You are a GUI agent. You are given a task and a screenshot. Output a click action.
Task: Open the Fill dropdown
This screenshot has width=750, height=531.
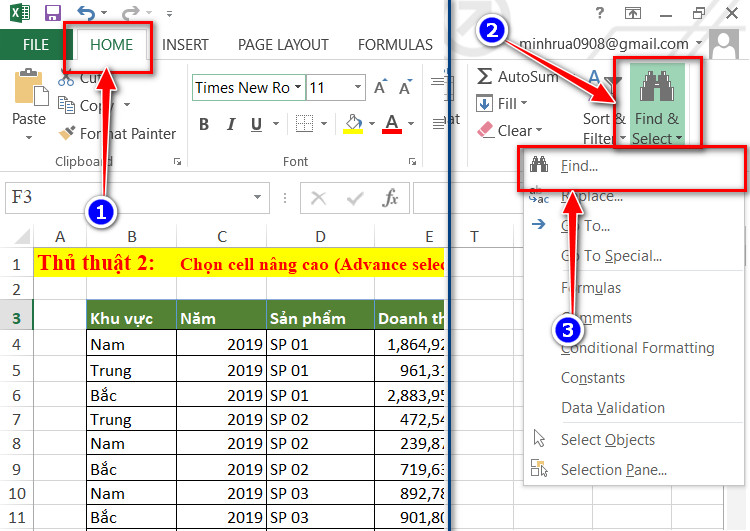point(501,103)
